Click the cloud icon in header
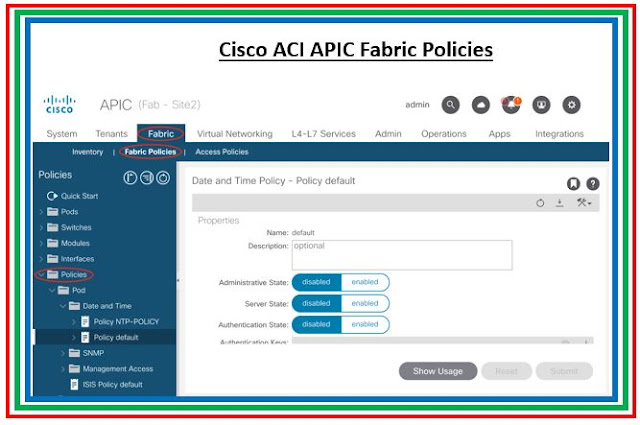Image resolution: width=640 pixels, height=425 pixels. [x=480, y=105]
